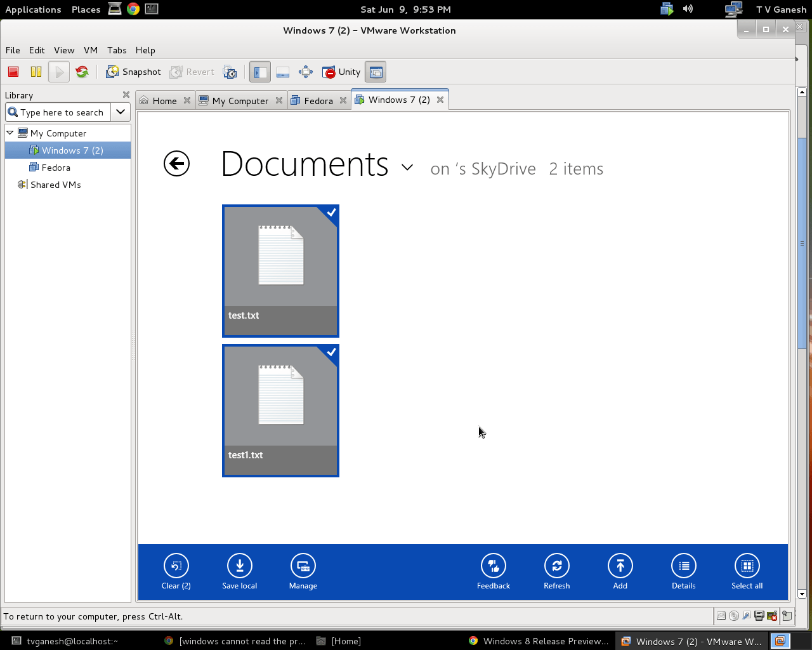Image resolution: width=812 pixels, height=650 pixels.
Task: Open the Edit menu
Action: pyautogui.click(x=37, y=50)
